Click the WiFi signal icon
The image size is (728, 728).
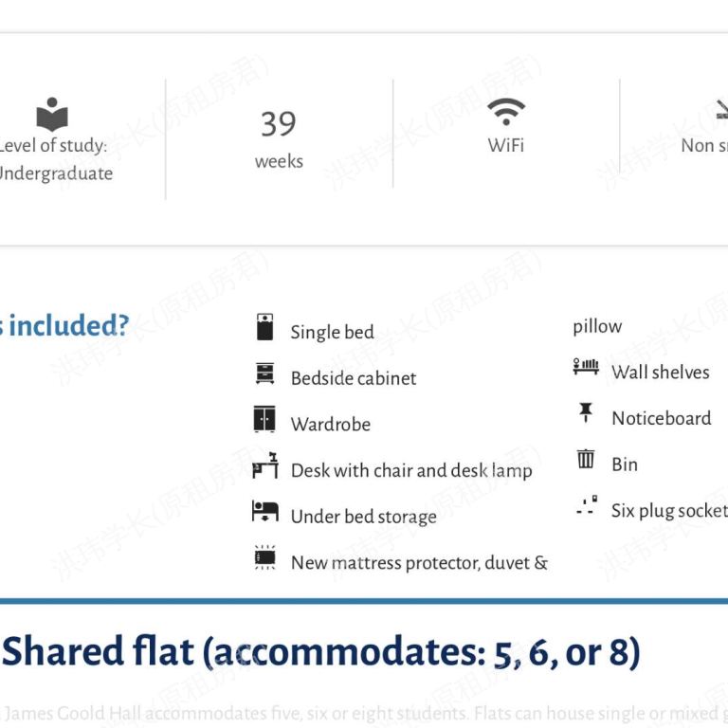coord(506,112)
